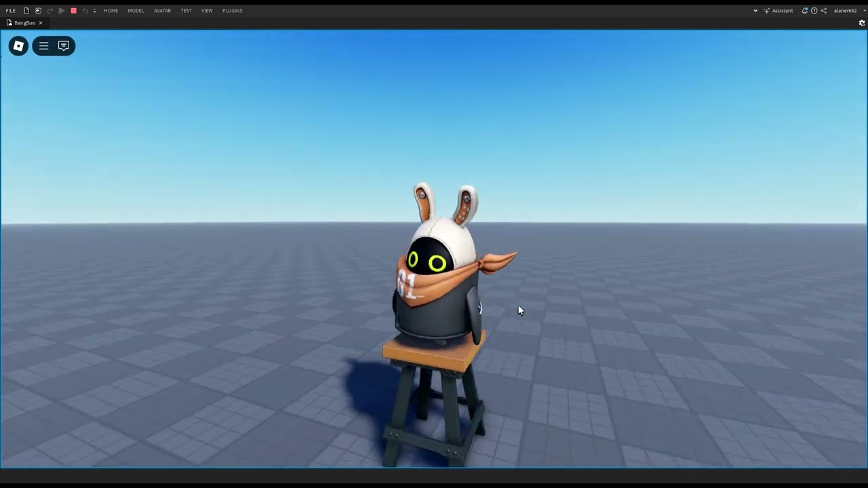Screen dimensions: 868x488
Task: Open the in-game hamburger menu
Action: [x=43, y=46]
